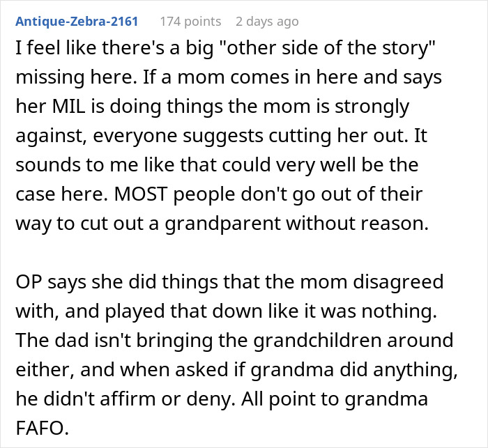
Task: Click the 174 points score
Action: 190,22
